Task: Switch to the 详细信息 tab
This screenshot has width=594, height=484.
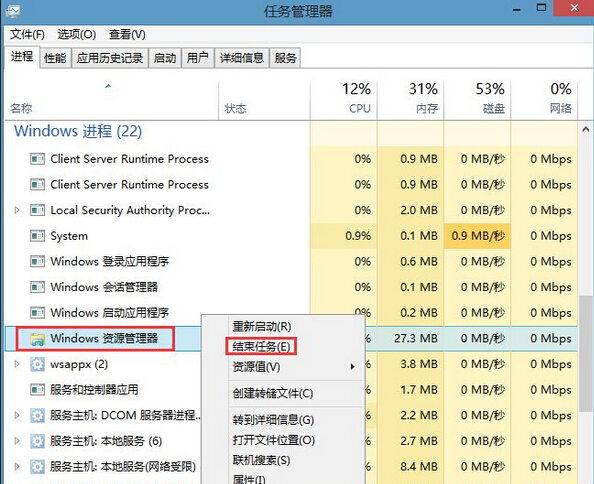Action: click(242, 58)
